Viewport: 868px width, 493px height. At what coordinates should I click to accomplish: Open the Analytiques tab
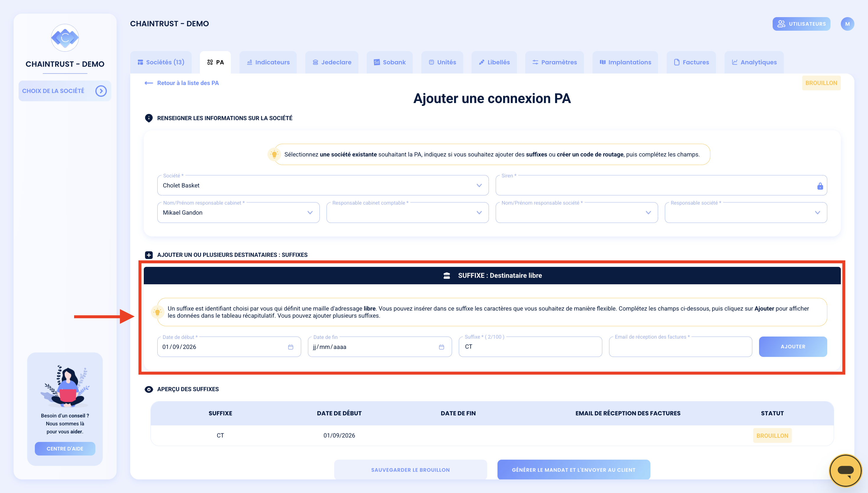(x=754, y=62)
